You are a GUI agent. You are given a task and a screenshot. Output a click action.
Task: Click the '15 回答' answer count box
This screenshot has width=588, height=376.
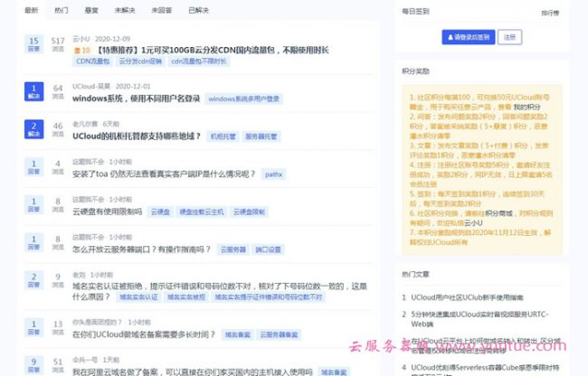(33, 44)
